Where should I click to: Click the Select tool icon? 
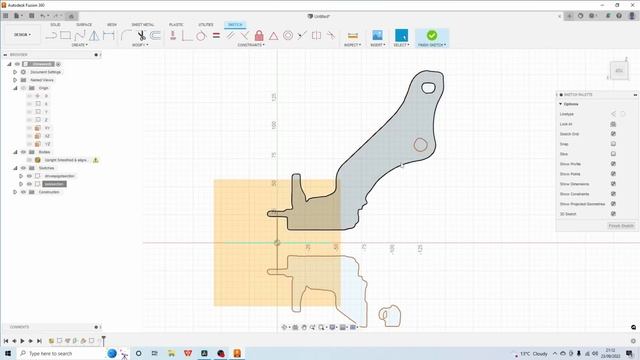pyautogui.click(x=401, y=35)
